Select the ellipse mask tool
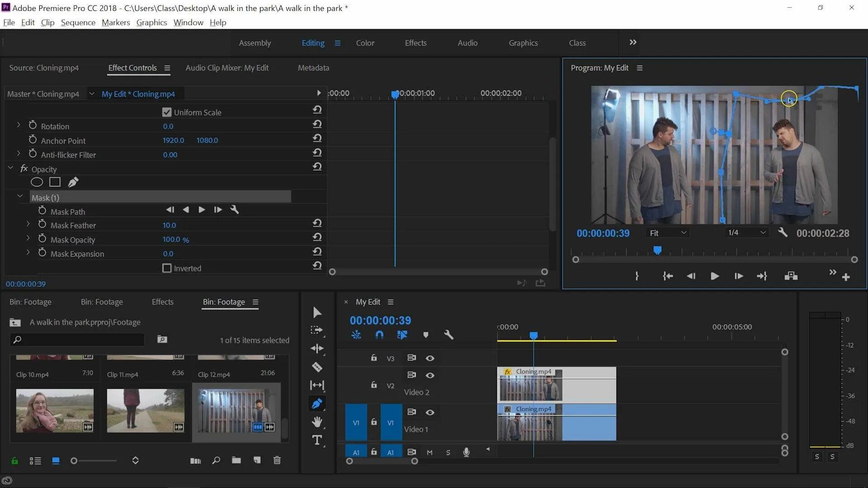The height and width of the screenshot is (488, 868). (x=35, y=182)
